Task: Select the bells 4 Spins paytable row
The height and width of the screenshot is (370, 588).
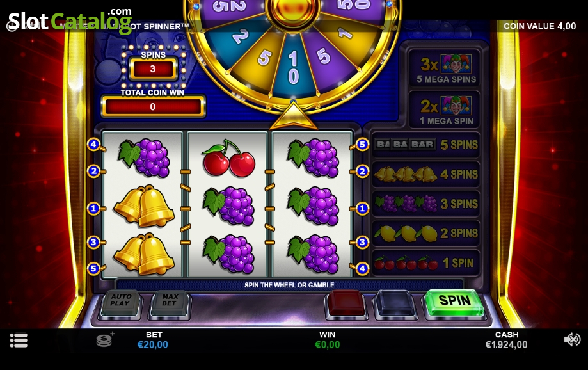Action: coord(426,174)
